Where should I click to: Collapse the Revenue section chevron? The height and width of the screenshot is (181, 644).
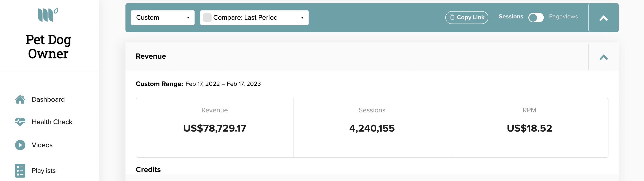604,57
